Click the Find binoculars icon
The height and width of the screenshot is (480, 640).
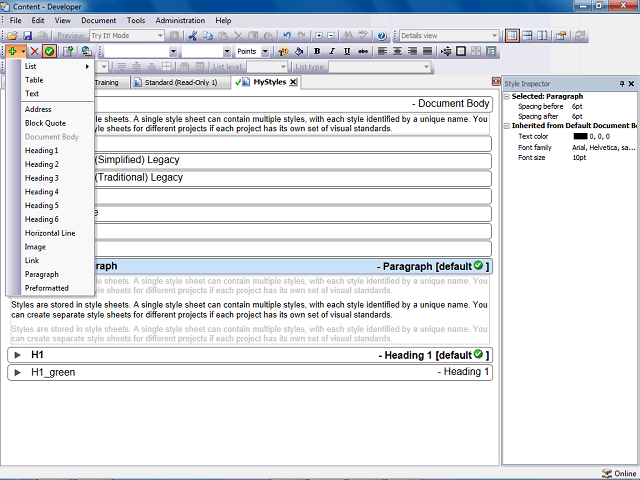coord(348,36)
